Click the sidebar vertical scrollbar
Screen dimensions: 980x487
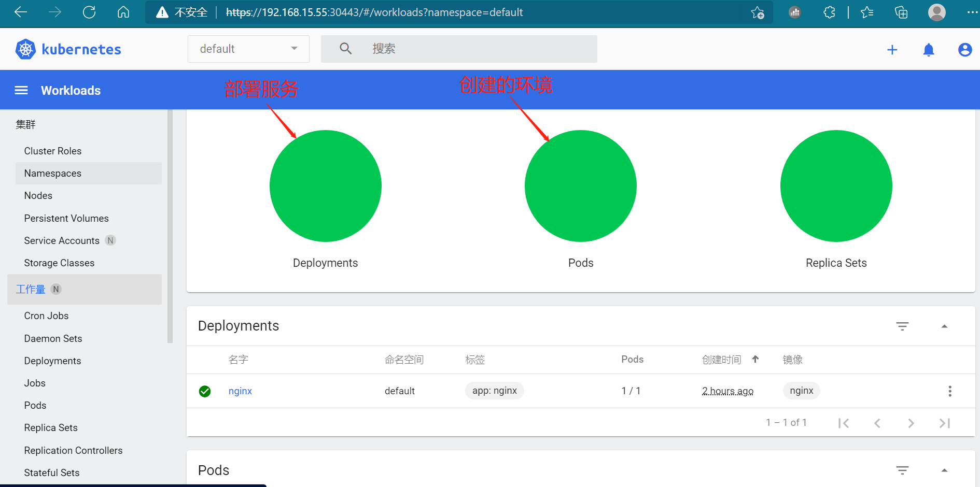click(170, 226)
